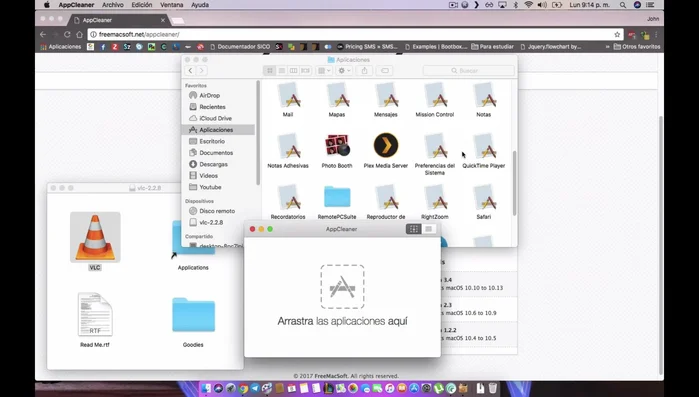Viewport: 699px width, 397px height.
Task: Open Documentador SICO bookmark
Action: (239, 46)
